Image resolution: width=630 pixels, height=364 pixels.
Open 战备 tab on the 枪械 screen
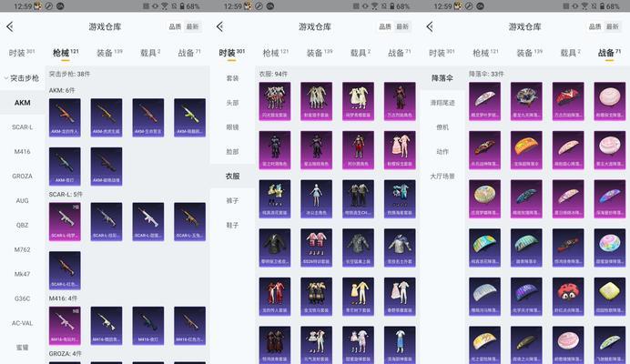(189, 53)
